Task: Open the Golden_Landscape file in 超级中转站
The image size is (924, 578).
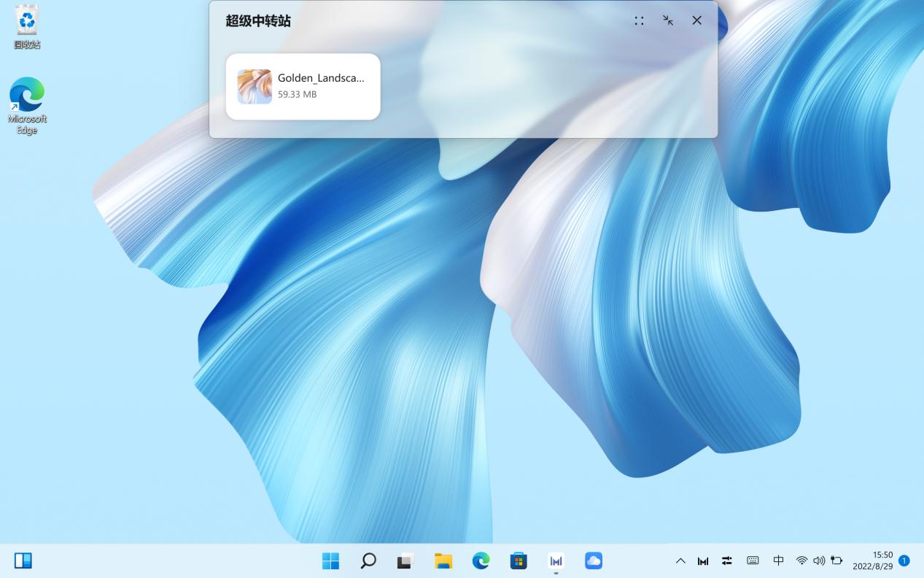Action: [303, 86]
